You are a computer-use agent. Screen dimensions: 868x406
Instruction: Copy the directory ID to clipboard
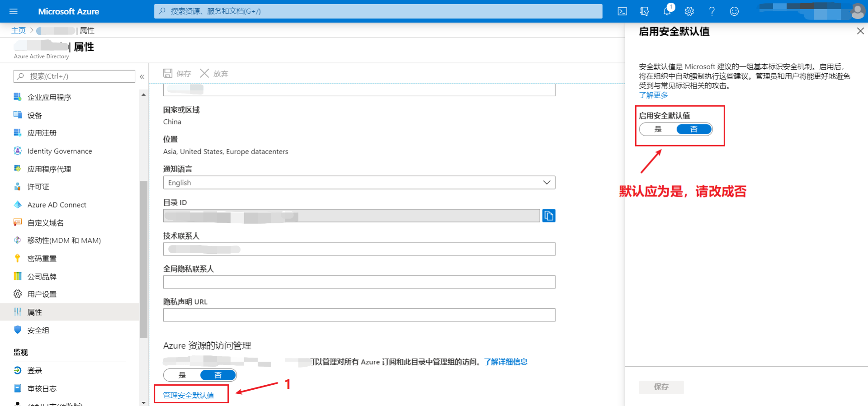(x=549, y=216)
